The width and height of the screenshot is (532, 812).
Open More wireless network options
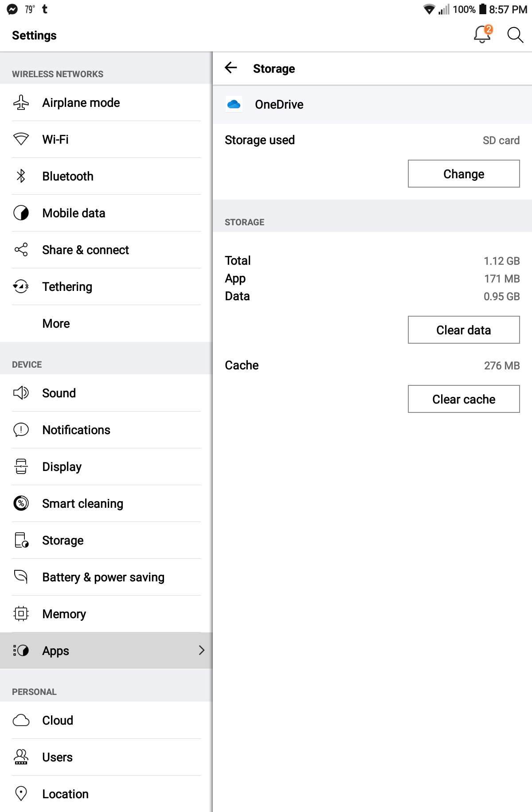56,323
